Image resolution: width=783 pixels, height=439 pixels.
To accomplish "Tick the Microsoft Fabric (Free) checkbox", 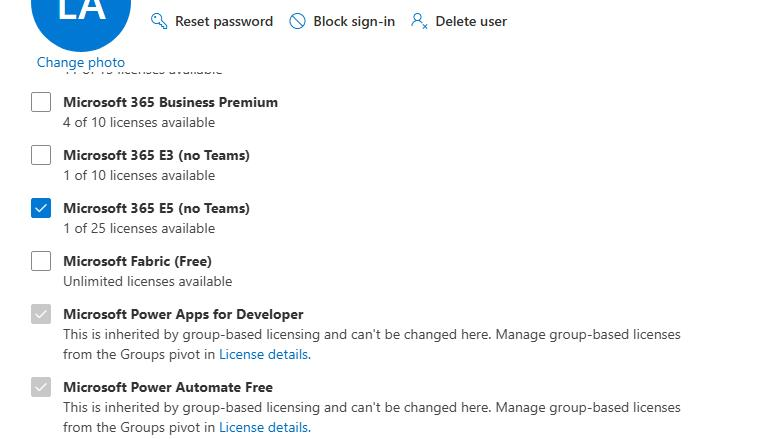I will [x=41, y=261].
